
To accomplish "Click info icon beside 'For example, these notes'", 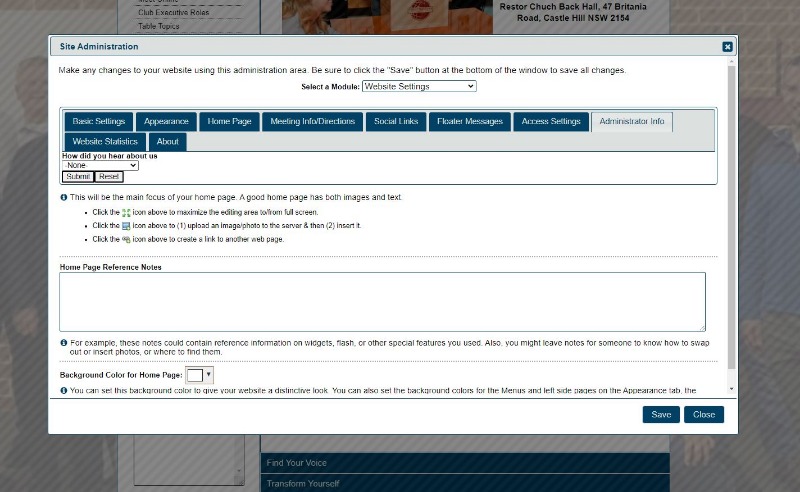I will (64, 343).
